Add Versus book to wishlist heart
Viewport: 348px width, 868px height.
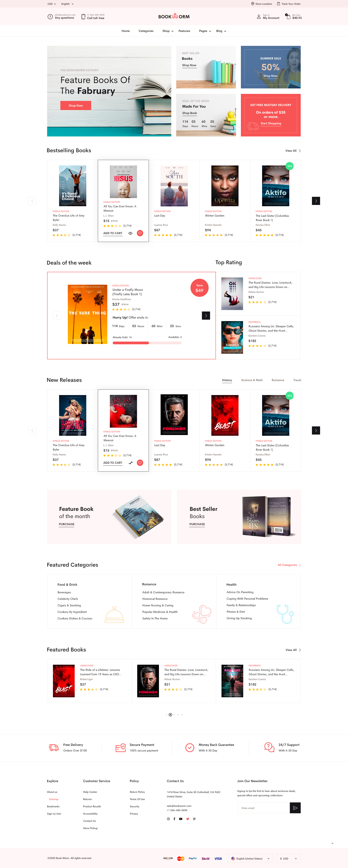[140, 233]
